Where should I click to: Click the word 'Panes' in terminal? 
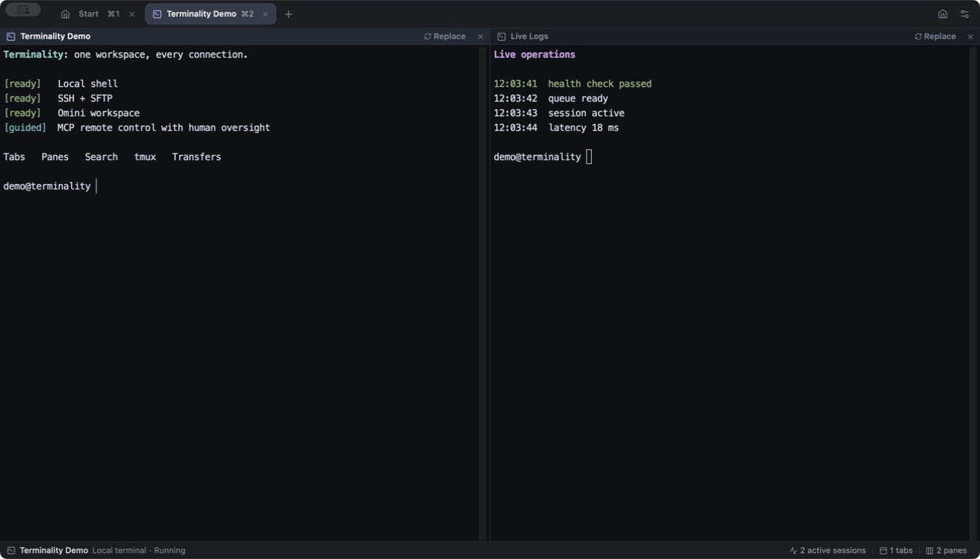(55, 156)
